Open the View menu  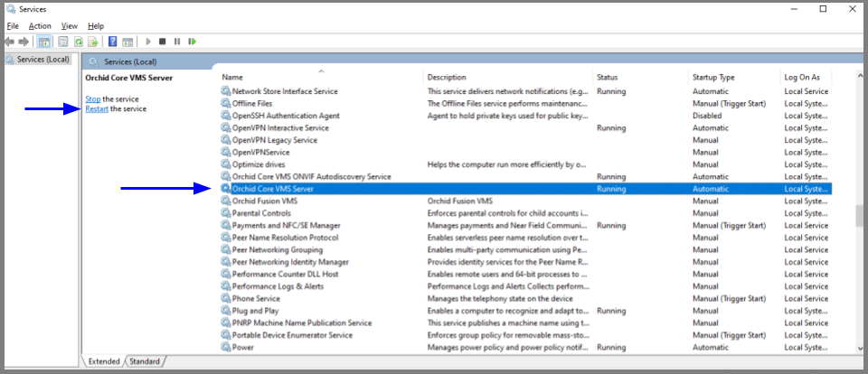70,26
